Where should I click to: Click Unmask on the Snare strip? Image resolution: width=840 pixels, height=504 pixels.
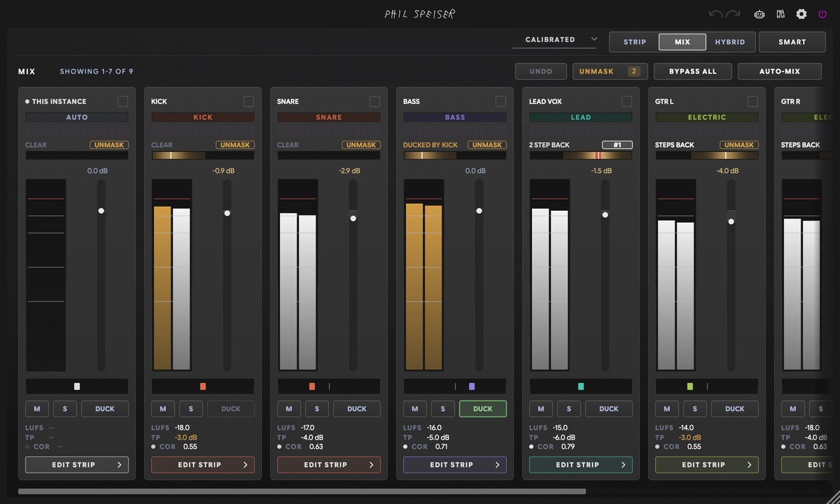coord(361,145)
